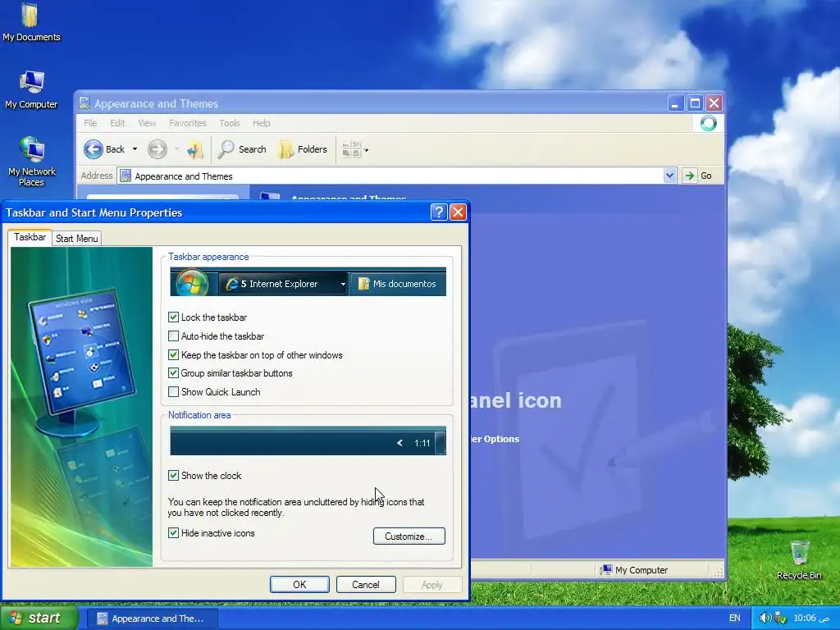Click the safely remove hardware tray icon

(781, 619)
